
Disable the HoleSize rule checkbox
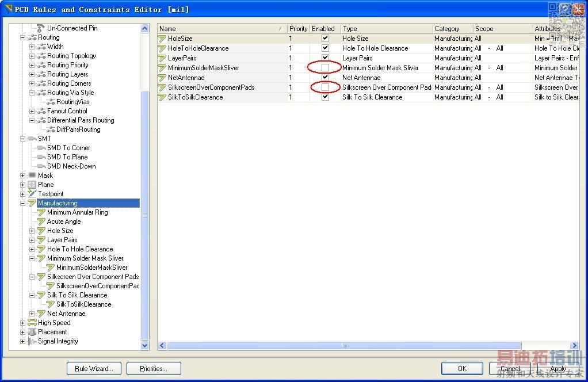(x=325, y=38)
